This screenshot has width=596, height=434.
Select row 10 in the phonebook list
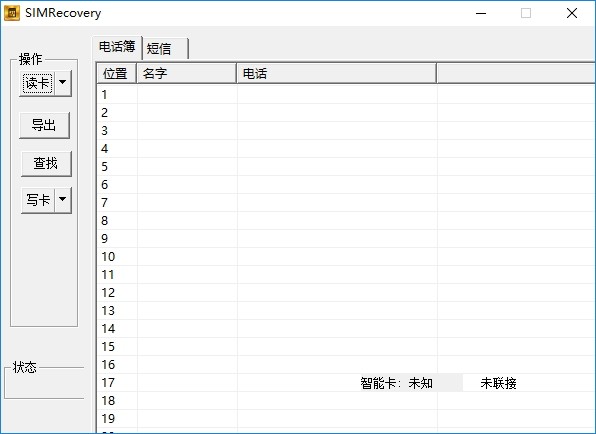346,257
